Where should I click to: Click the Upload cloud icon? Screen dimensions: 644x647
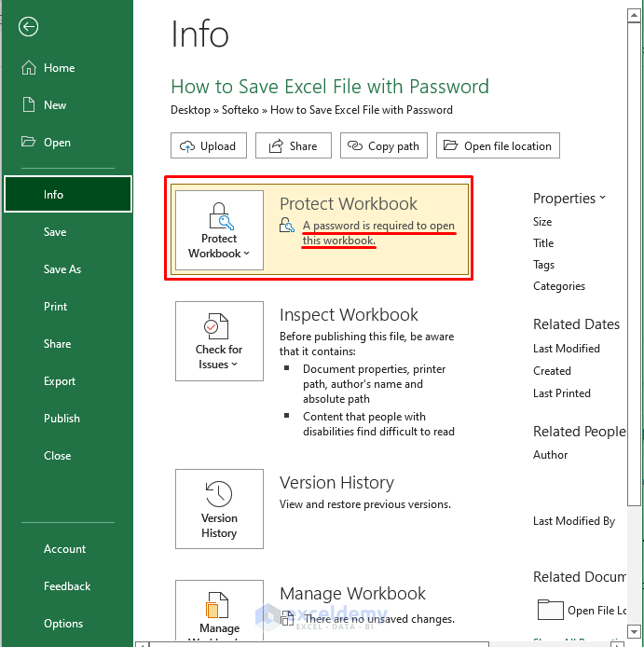(186, 146)
